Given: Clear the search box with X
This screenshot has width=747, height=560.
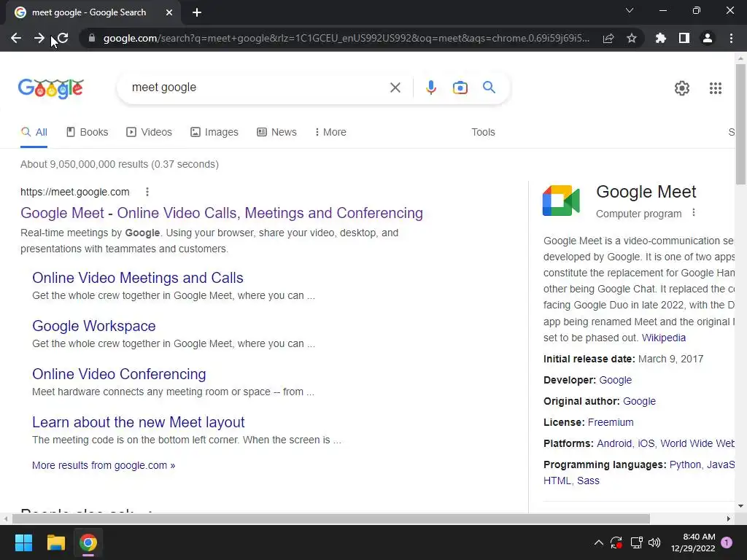Looking at the screenshot, I should tap(395, 87).
